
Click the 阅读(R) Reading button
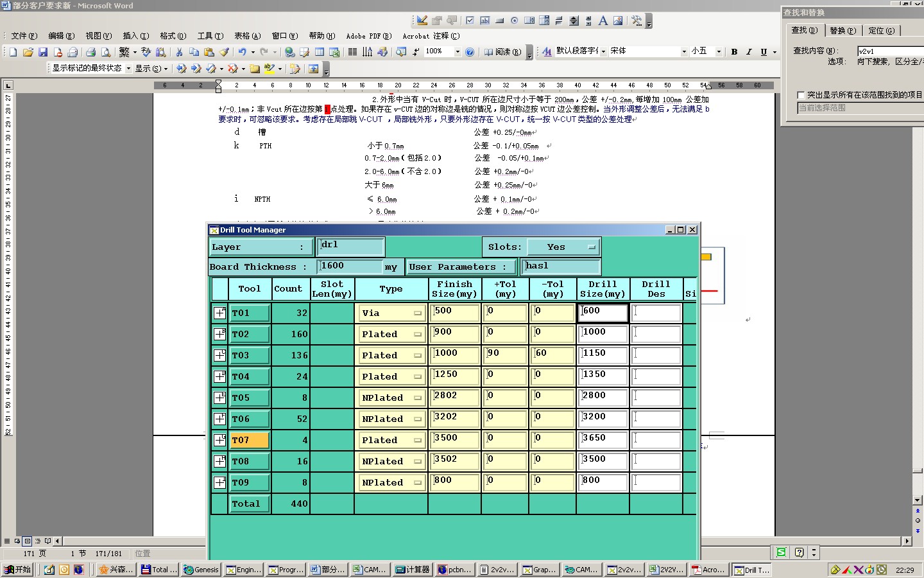click(502, 52)
